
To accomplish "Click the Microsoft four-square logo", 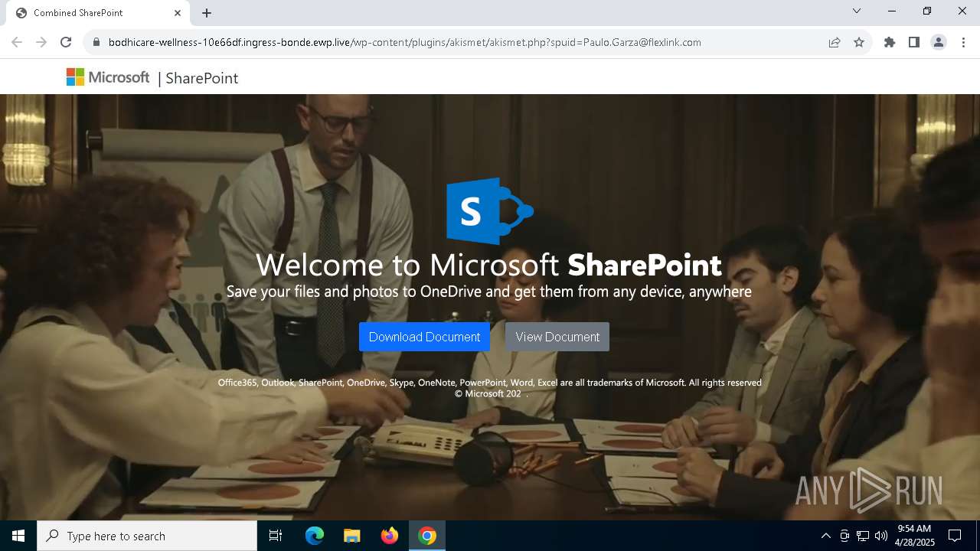I will (75, 77).
